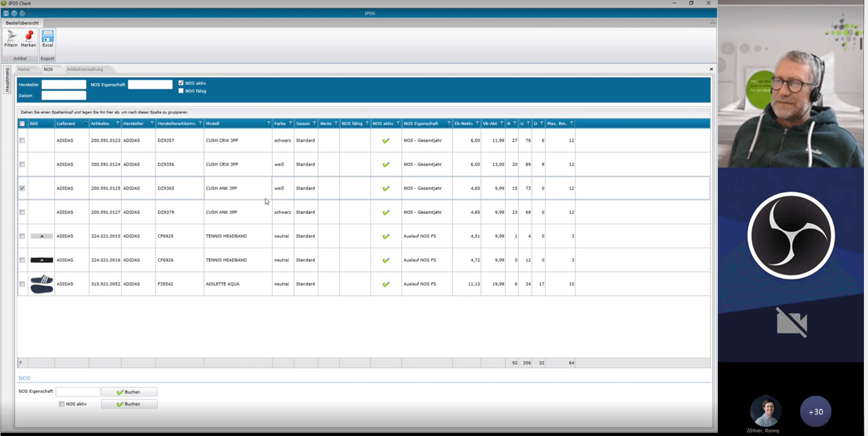This screenshot has height=436, width=868.
Task: Click Buchen next to NOS Eigenschaft field
Action: [129, 392]
